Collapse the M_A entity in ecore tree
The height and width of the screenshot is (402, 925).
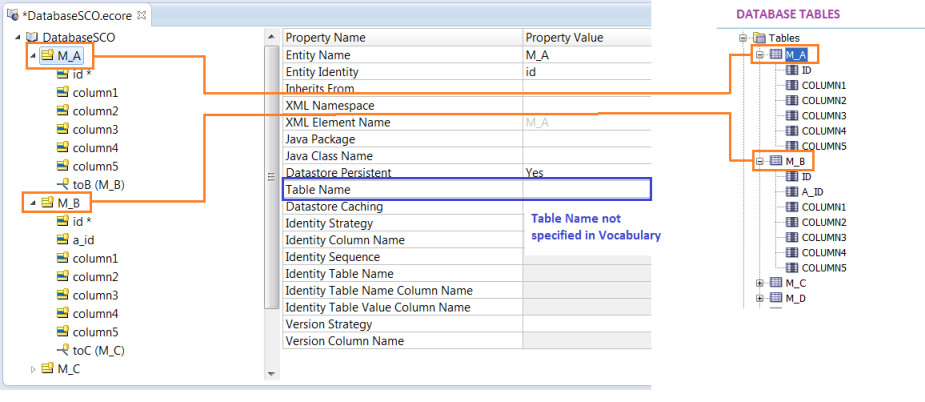(x=33, y=56)
